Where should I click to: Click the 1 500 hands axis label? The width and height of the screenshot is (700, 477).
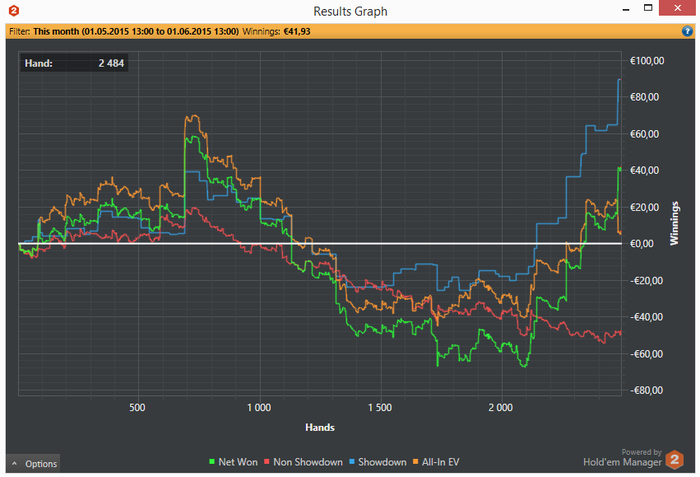[380, 407]
